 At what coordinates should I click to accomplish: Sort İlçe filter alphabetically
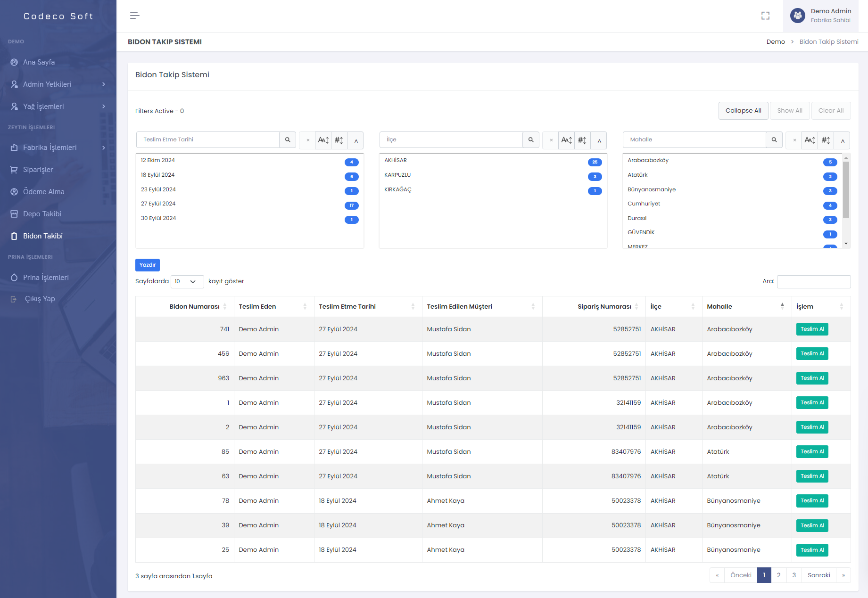[x=567, y=140]
